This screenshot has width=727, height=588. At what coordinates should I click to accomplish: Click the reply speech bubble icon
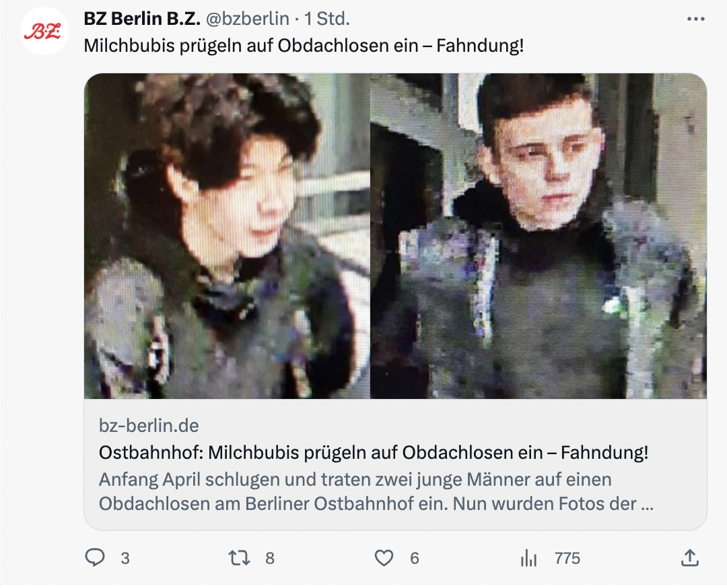(x=95, y=558)
